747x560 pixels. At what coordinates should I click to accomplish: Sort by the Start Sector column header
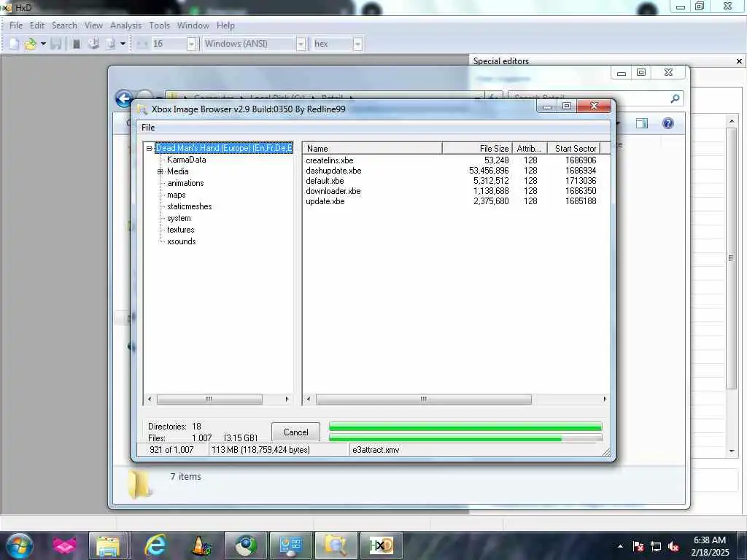573,148
